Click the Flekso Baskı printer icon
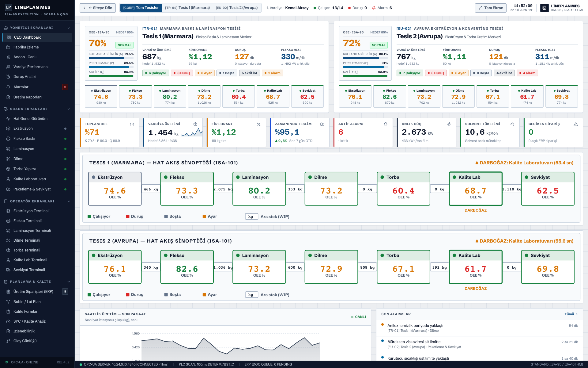Viewport: 588px width, 368px height. click(8, 139)
